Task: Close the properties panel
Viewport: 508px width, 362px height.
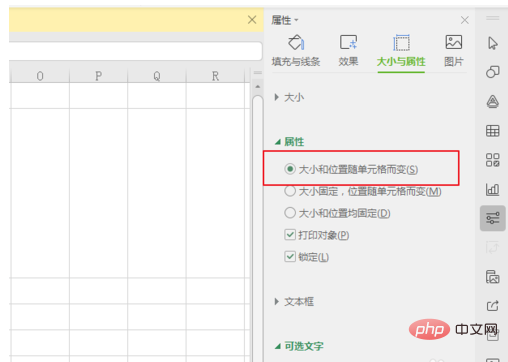Action: 465,20
